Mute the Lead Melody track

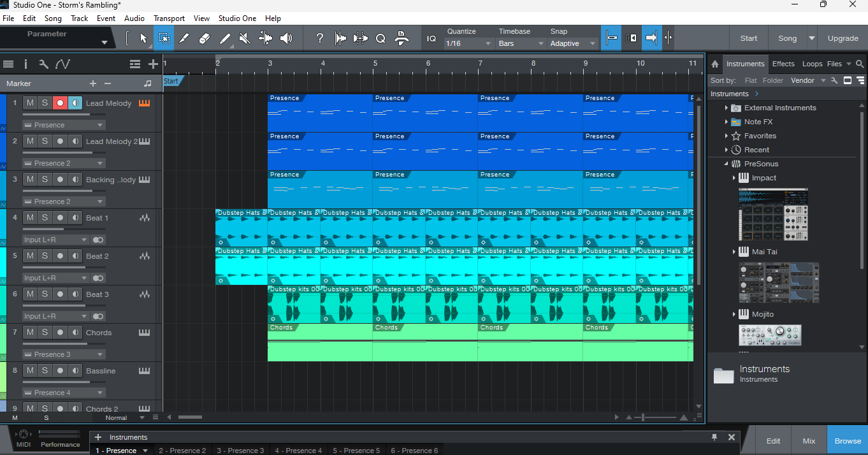click(30, 103)
